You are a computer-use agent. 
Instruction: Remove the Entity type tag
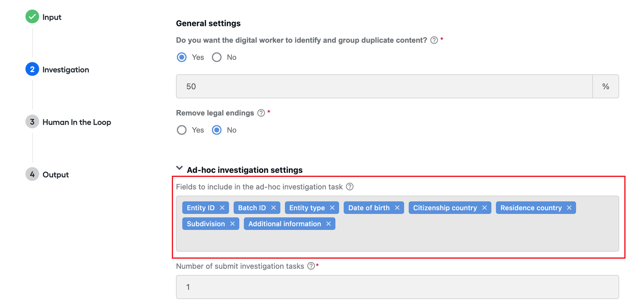coord(332,208)
